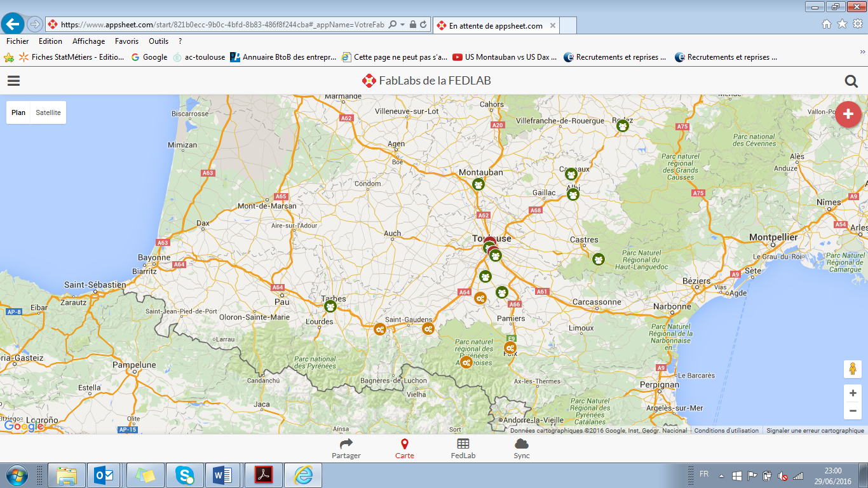The width and height of the screenshot is (868, 488).
Task: Click the FR language indicator
Action: point(704,474)
